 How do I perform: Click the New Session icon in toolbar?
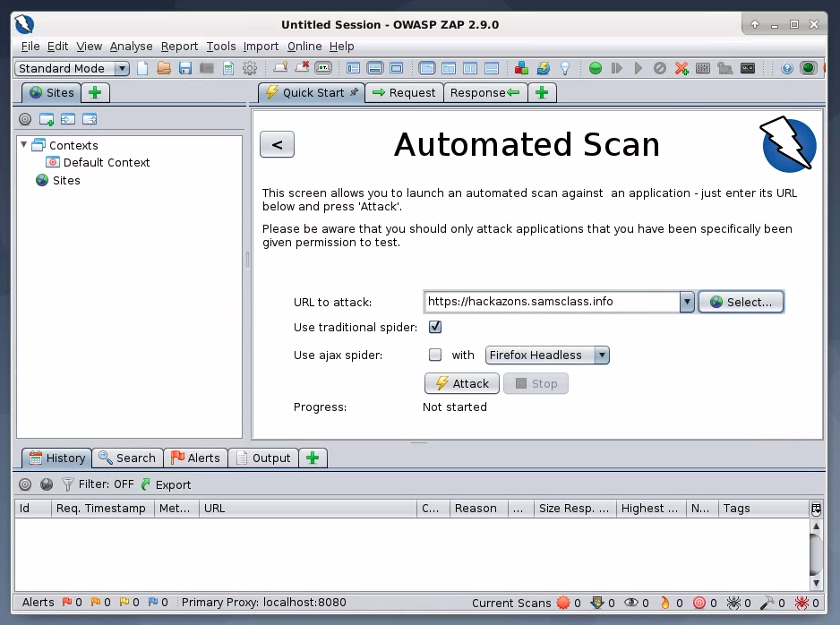142,68
